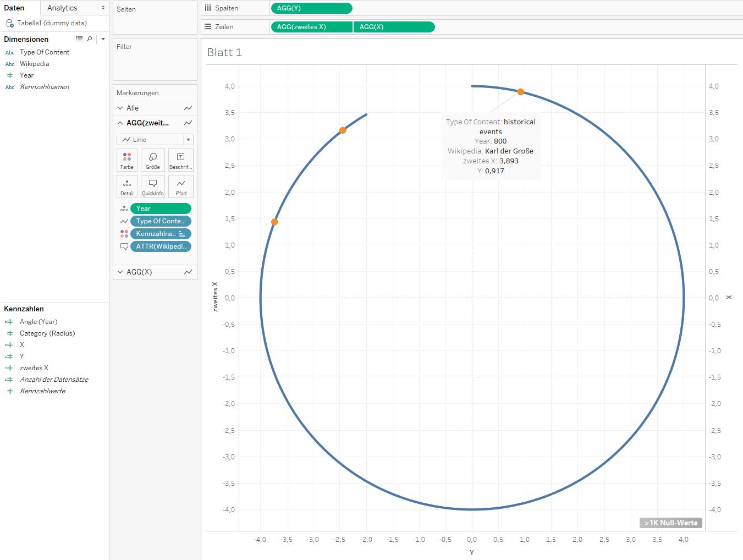Click the pane switcher arrows beside Analytics
Image resolution: width=743 pixels, height=560 pixels.
coord(103,8)
